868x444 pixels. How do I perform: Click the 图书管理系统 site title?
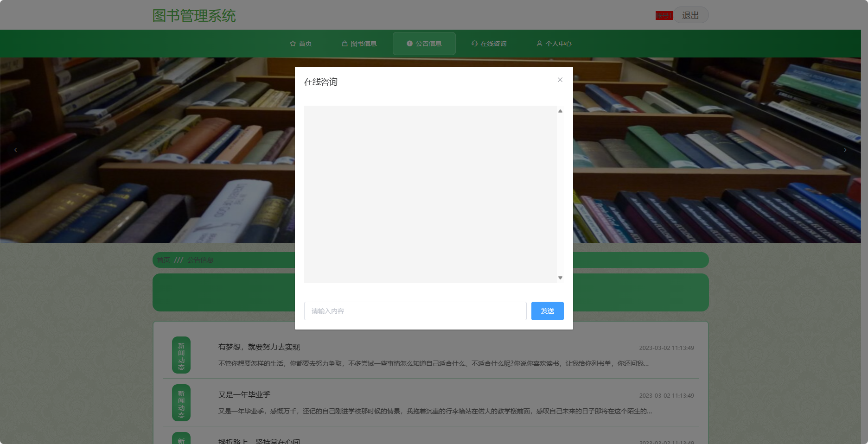pos(194,16)
